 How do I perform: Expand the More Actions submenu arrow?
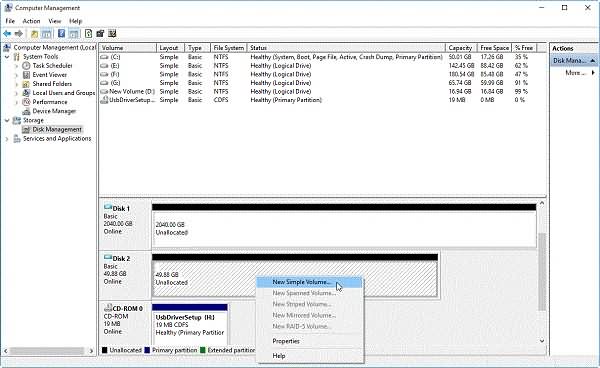[593, 73]
